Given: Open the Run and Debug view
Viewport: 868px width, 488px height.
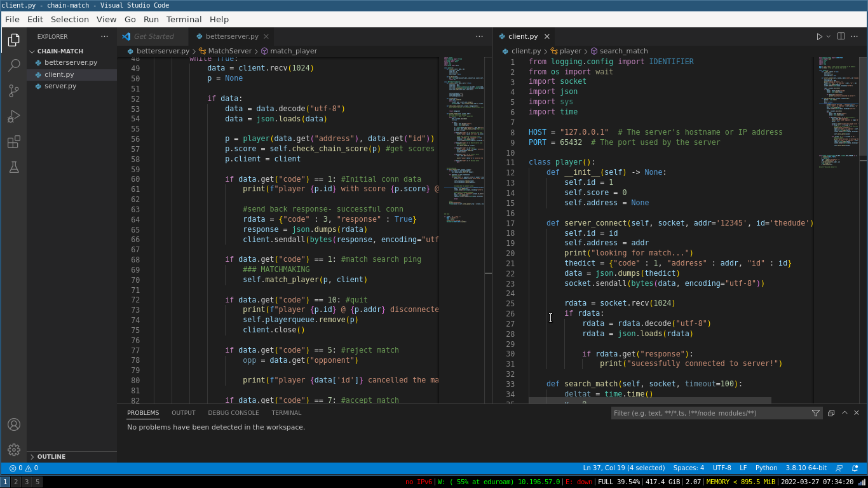Looking at the screenshot, I should point(13,116).
